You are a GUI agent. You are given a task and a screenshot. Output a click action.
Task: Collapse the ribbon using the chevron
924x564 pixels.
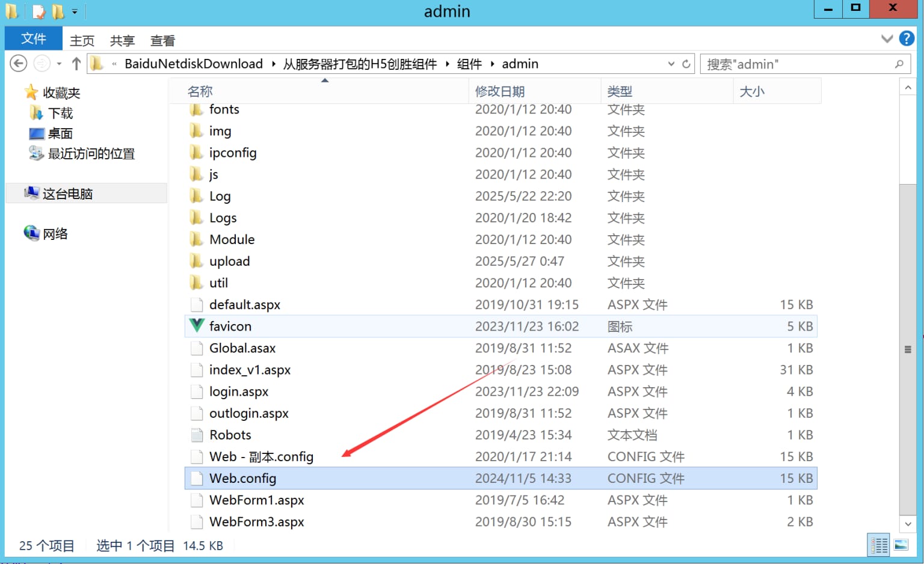(887, 38)
